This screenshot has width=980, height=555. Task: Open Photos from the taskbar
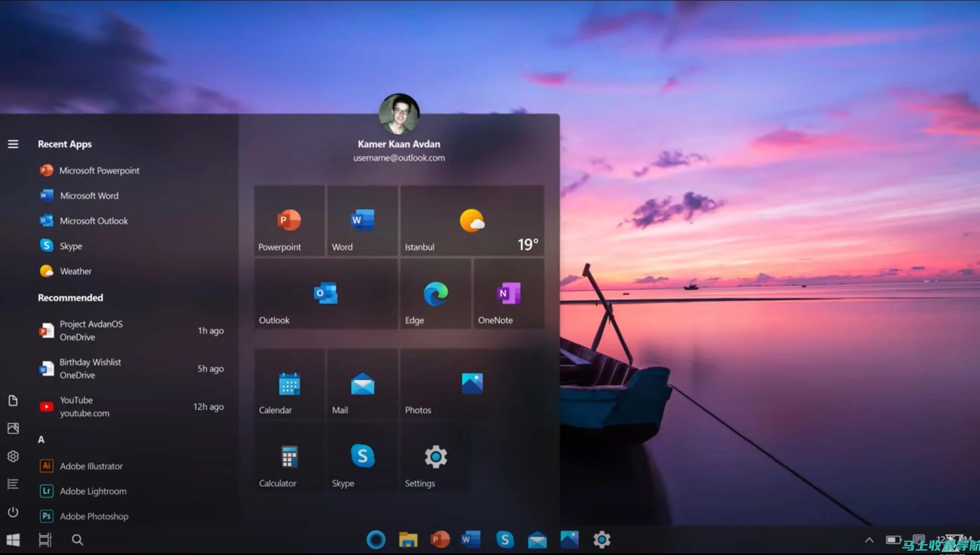pyautogui.click(x=569, y=540)
